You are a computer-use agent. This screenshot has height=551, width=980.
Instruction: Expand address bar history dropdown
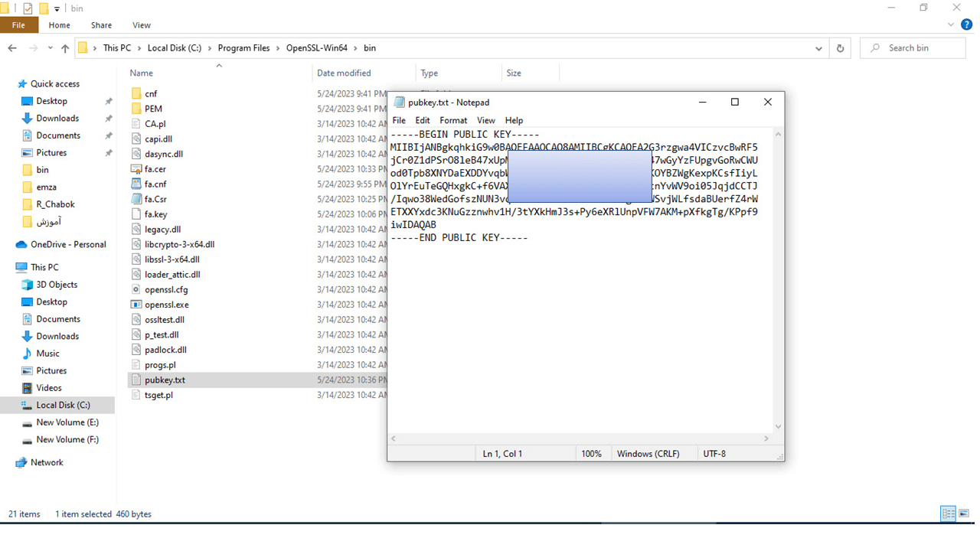[x=818, y=48]
